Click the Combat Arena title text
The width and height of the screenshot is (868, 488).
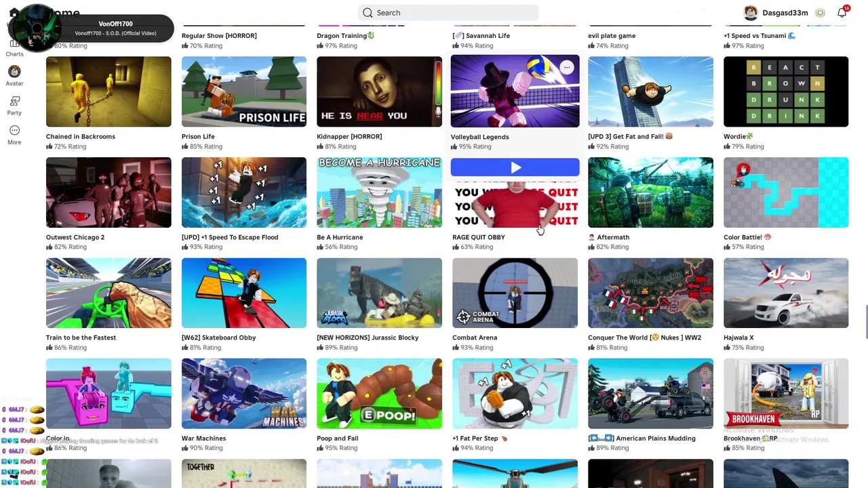(475, 338)
